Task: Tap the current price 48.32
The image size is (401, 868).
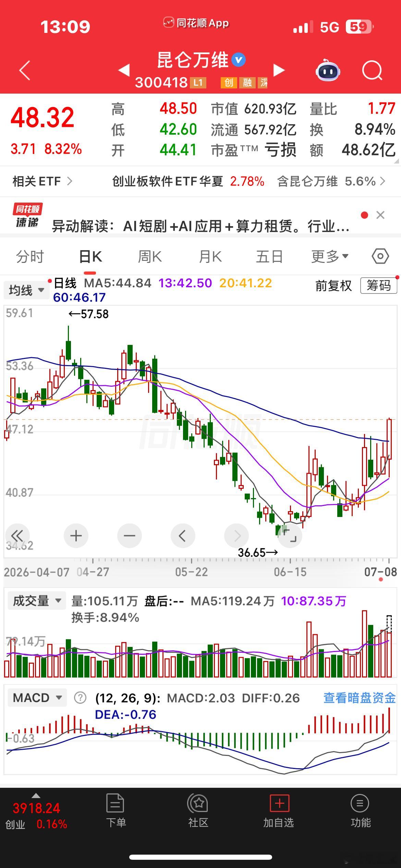Action: point(42,117)
